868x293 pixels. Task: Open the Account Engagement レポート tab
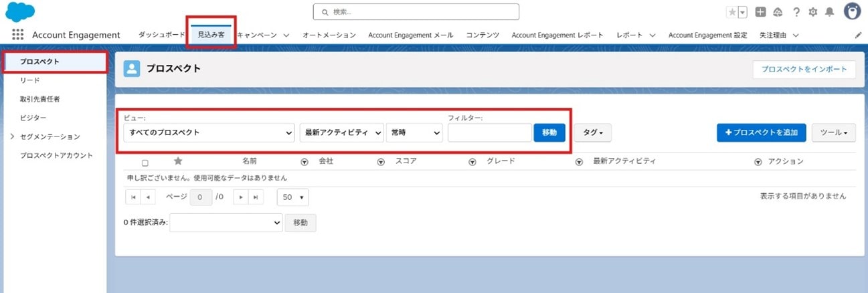tap(557, 35)
